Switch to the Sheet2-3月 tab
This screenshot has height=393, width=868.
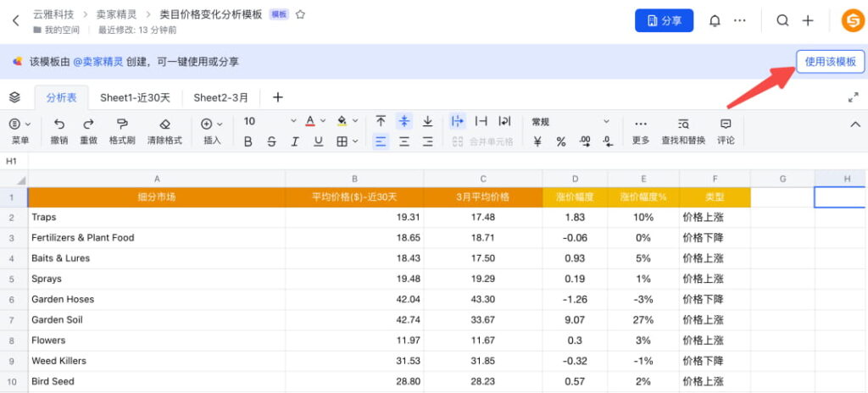(221, 97)
